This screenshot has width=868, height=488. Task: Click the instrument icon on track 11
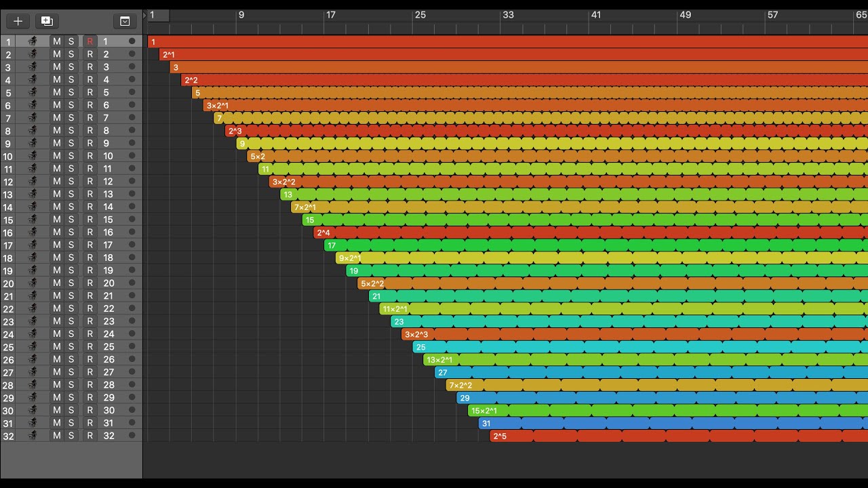33,168
